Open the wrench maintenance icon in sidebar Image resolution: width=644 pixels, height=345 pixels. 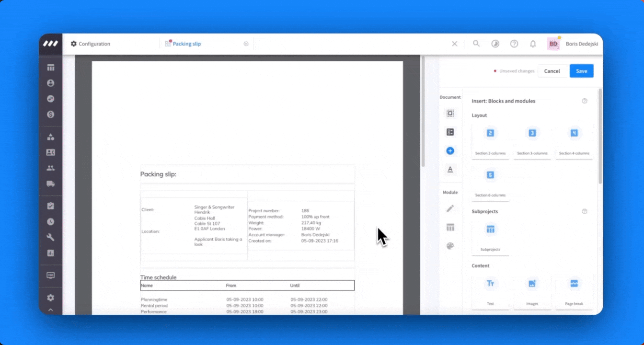click(x=50, y=237)
